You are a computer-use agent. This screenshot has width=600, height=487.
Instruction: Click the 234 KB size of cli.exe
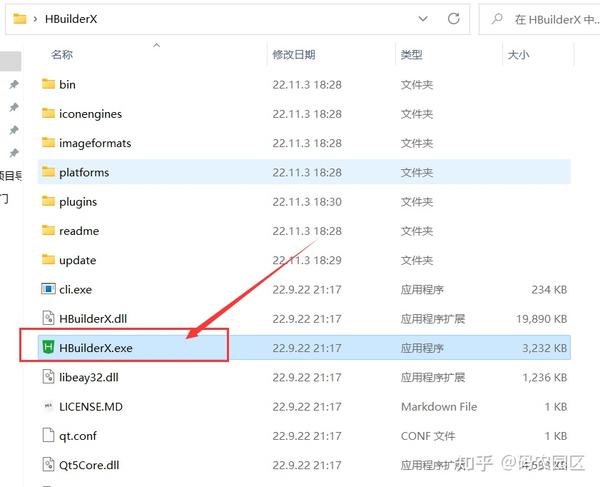[549, 289]
